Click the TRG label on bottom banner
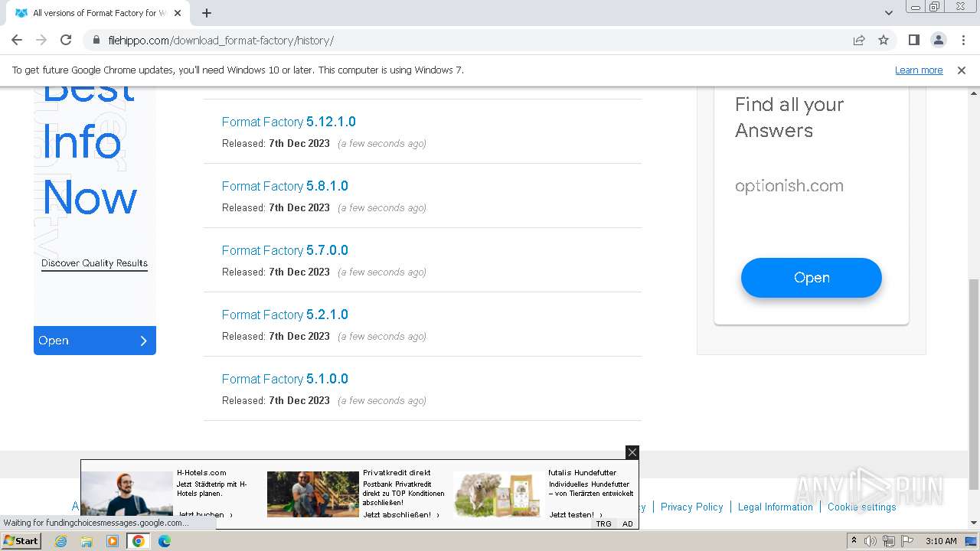Image resolution: width=980 pixels, height=551 pixels. 604,523
